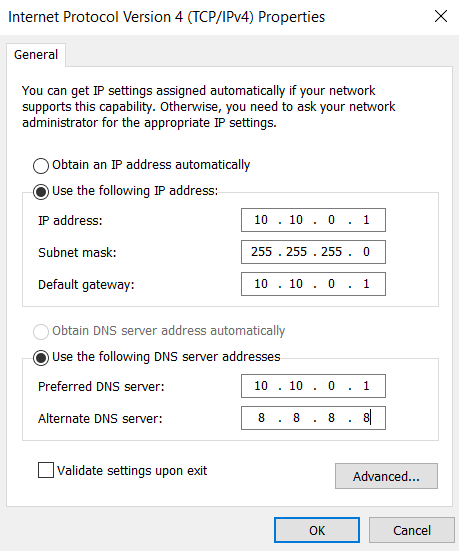Image resolution: width=459 pixels, height=551 pixels.
Task: Click the Default gateway second octet
Action: (x=296, y=284)
